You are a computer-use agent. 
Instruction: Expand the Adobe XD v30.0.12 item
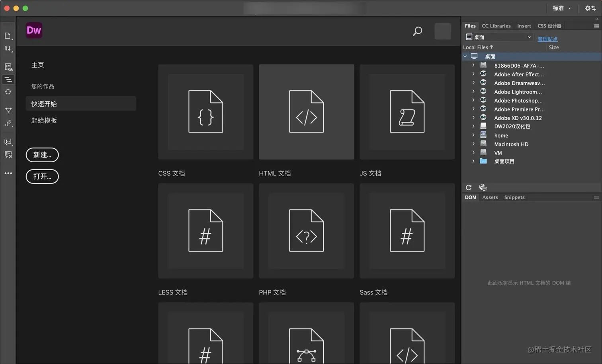[x=473, y=118]
